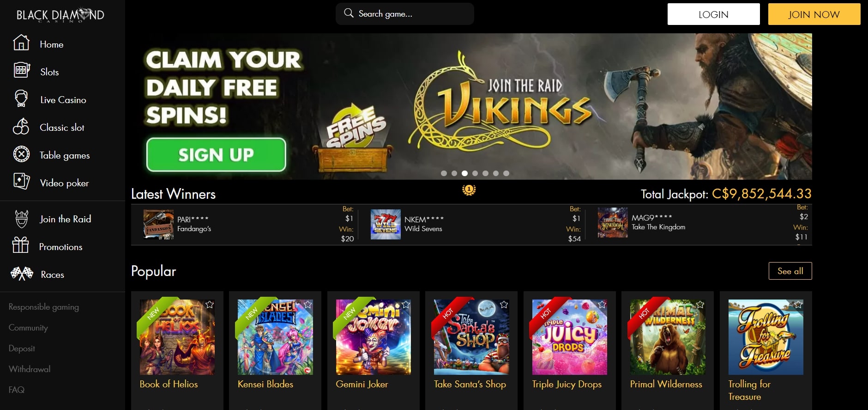Favorite Book of Helios with star

coord(210,304)
